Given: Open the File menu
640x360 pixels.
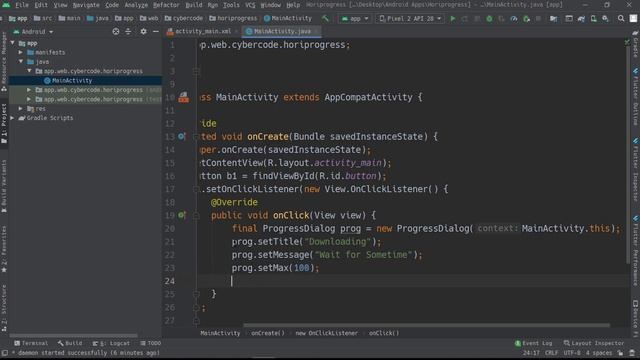Looking at the screenshot, I should click(22, 5).
